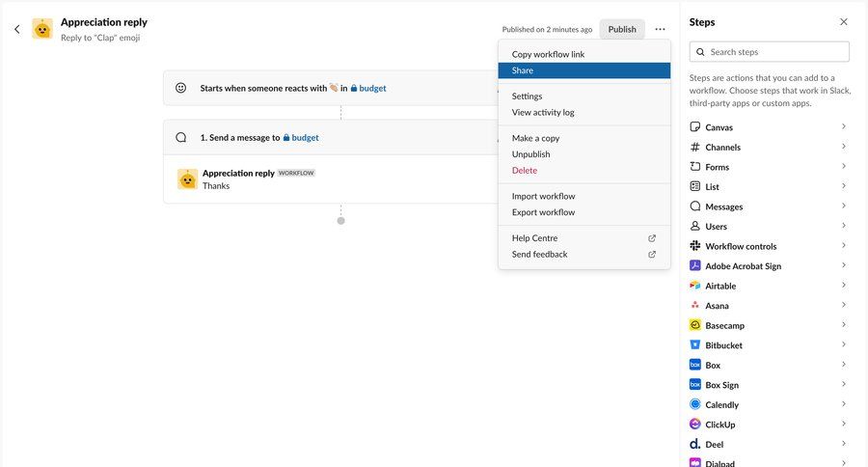Select View activity log
The height and width of the screenshot is (467, 868).
tap(584, 112)
